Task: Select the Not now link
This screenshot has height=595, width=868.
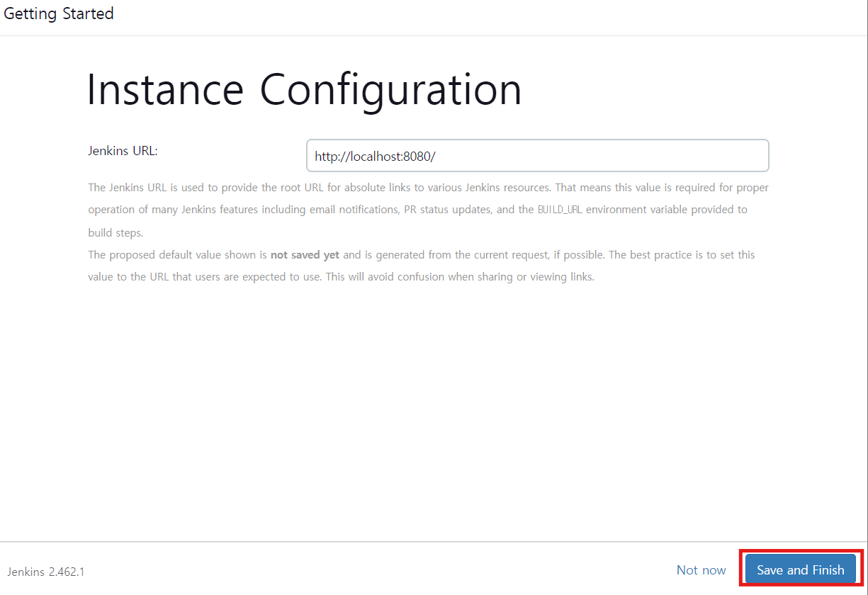Action: pos(701,570)
